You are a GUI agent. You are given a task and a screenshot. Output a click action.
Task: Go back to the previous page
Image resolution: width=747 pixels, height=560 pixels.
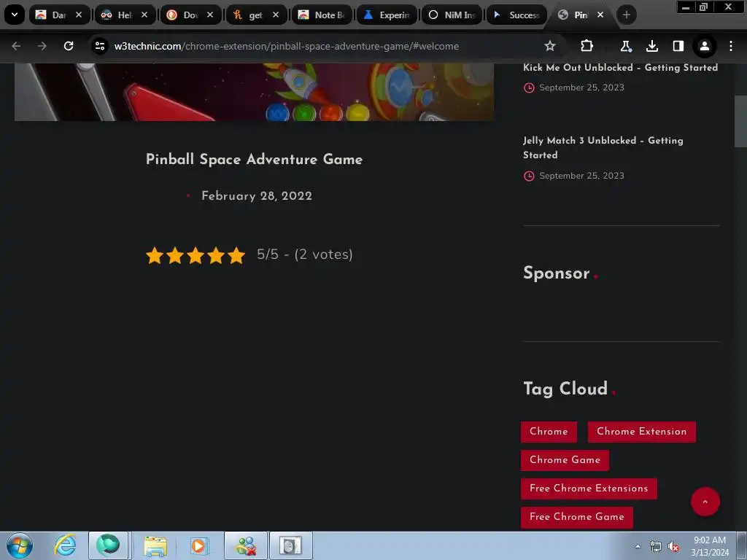coord(16,46)
